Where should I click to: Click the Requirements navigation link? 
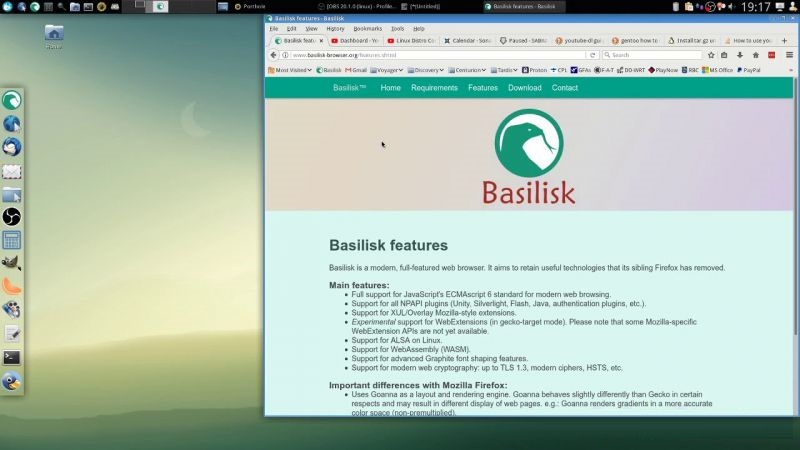tap(434, 88)
